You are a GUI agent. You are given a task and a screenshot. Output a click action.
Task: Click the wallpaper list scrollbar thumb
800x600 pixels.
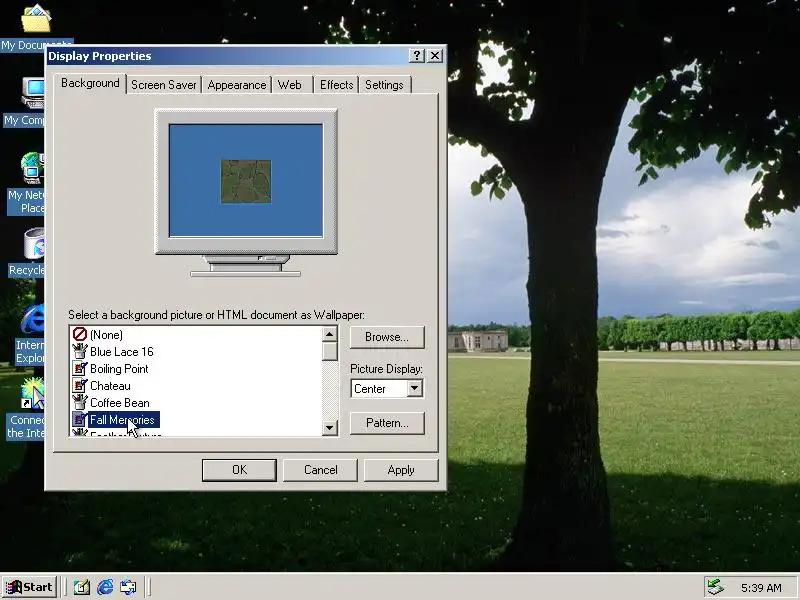point(330,352)
